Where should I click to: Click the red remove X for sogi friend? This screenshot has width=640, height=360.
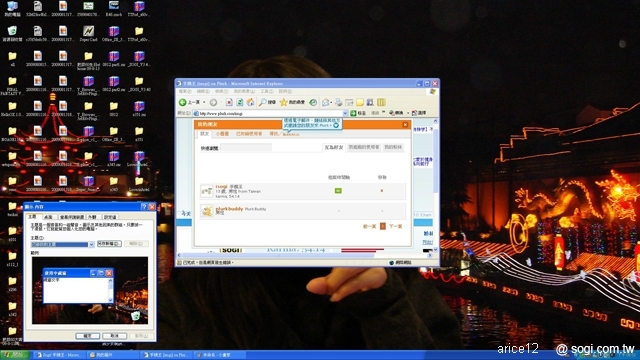point(382,191)
